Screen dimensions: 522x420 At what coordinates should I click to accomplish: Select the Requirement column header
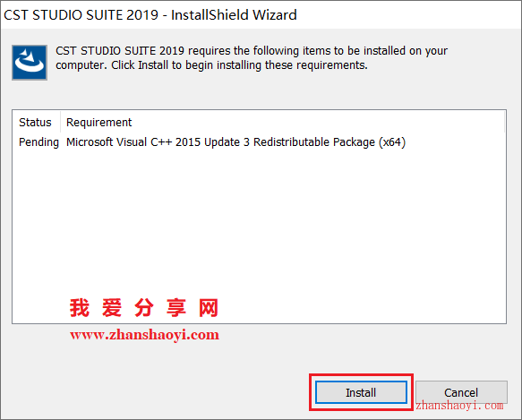(98, 122)
